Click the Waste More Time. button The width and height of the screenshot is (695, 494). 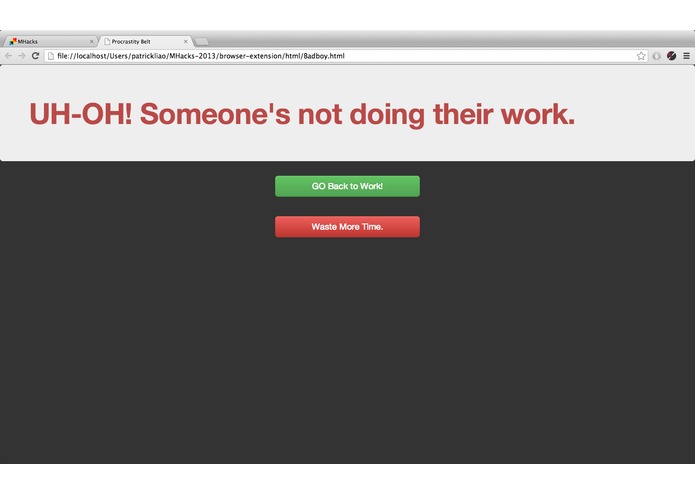click(348, 227)
